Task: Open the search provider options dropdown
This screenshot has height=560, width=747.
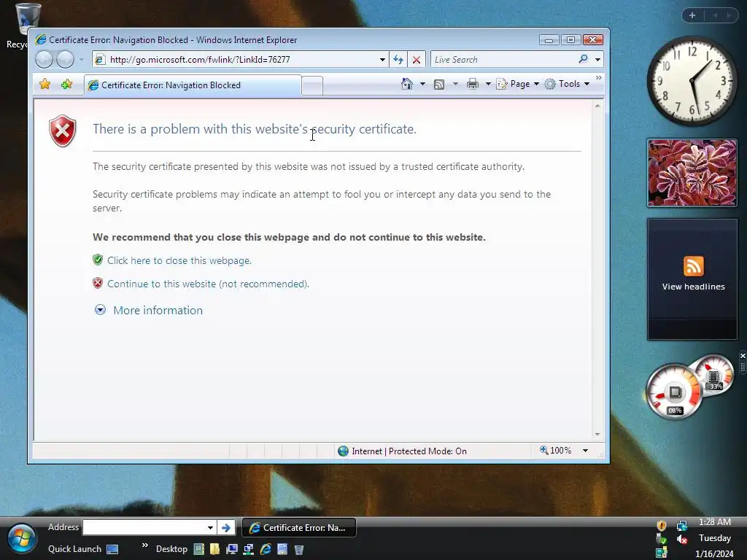Action: click(597, 60)
